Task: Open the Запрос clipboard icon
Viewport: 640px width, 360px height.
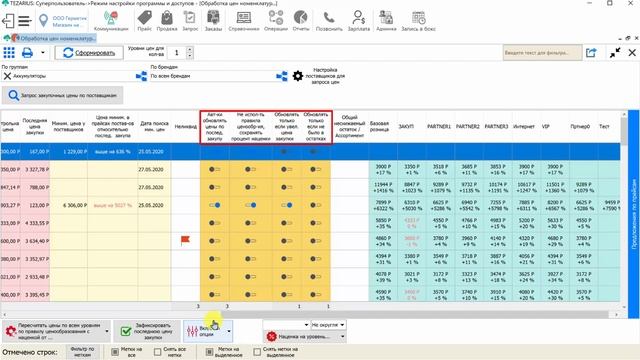Action: (190, 21)
